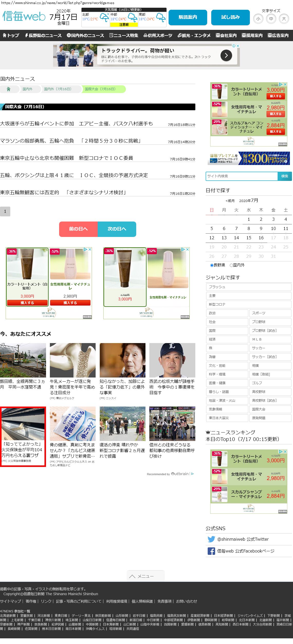Select small font size 小
Viewport: 293px width, 644px height.
(258, 19)
